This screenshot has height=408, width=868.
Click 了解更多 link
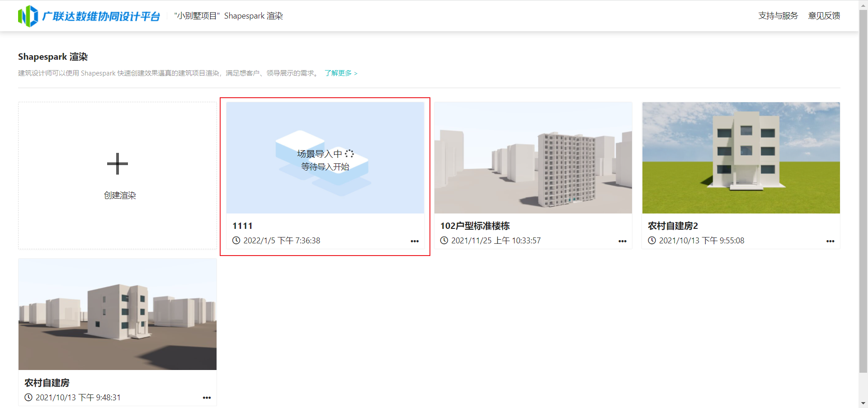(x=341, y=73)
